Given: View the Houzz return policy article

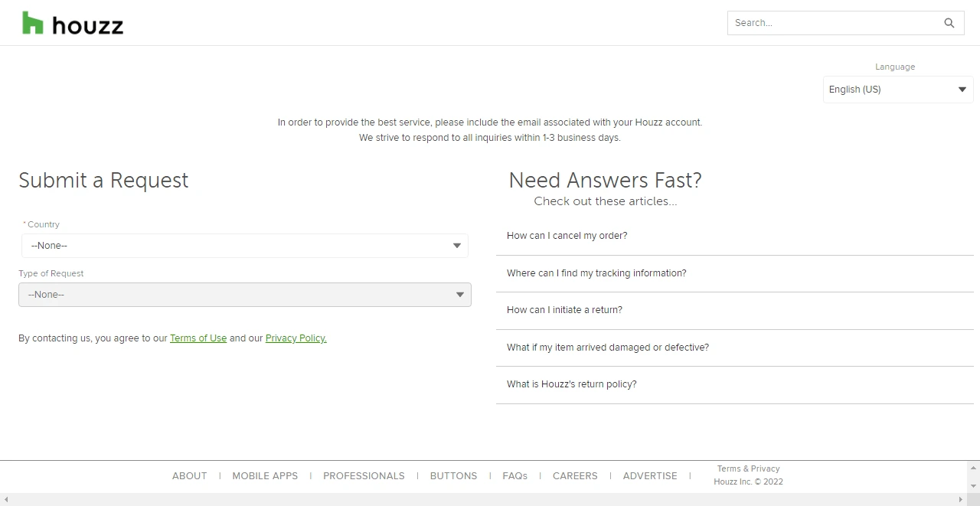Looking at the screenshot, I should (x=571, y=384).
